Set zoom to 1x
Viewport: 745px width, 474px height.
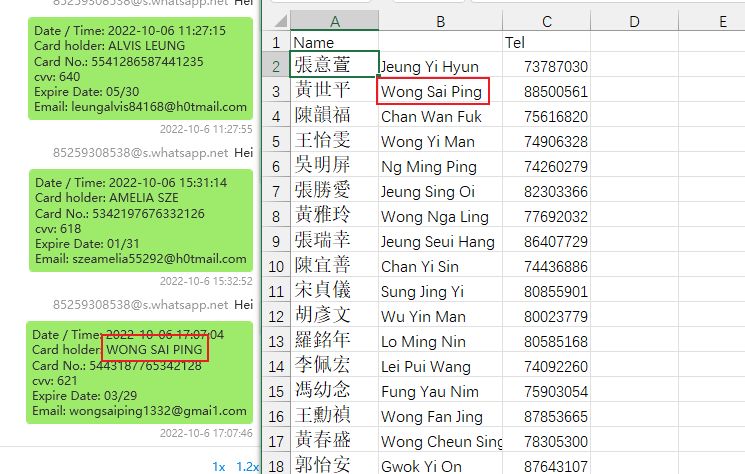[x=218, y=466]
